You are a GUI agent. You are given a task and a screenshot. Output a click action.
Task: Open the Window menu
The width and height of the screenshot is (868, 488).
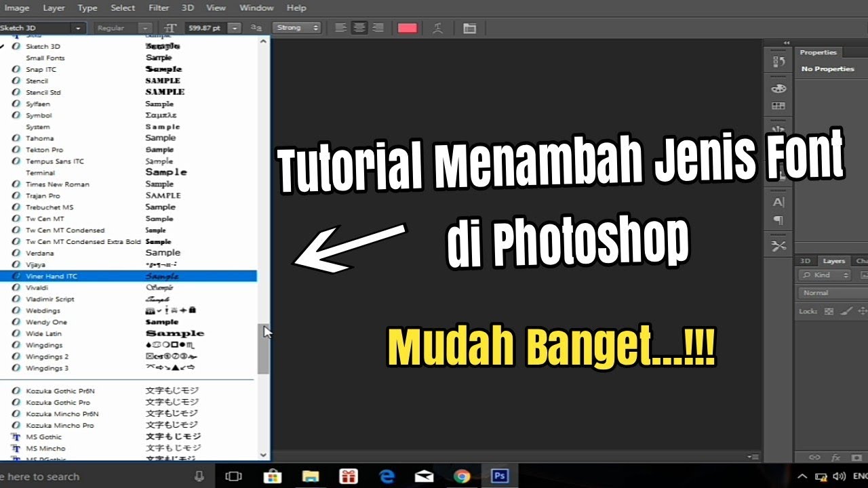pos(256,8)
